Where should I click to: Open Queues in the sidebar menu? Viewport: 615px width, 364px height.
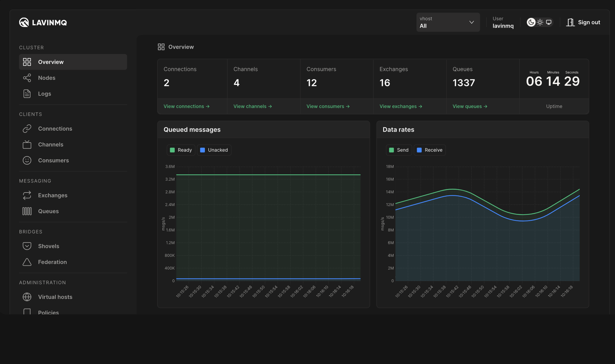[48, 211]
